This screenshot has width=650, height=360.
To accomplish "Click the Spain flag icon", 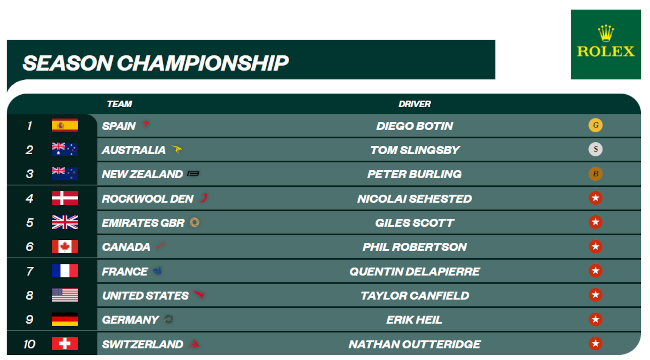I will [x=65, y=125].
